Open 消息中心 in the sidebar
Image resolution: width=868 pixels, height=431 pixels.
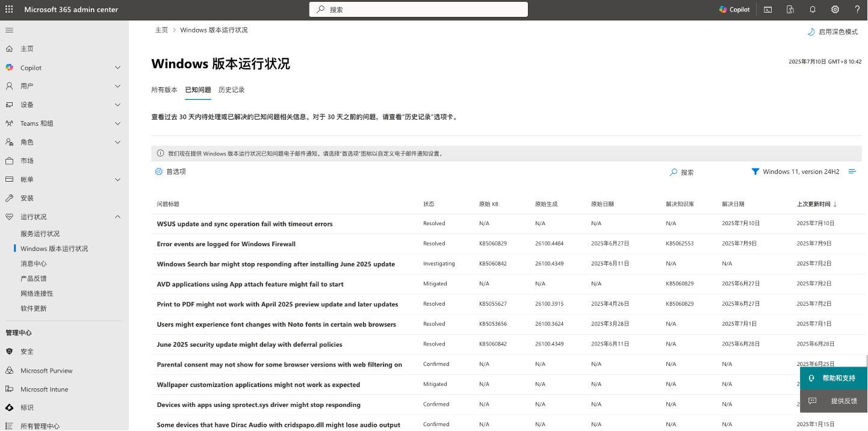(x=34, y=264)
